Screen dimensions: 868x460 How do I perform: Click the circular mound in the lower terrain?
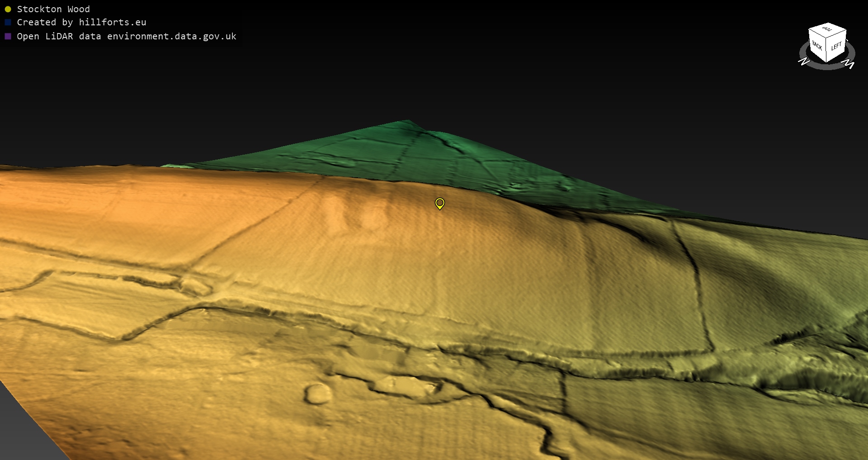318,394
